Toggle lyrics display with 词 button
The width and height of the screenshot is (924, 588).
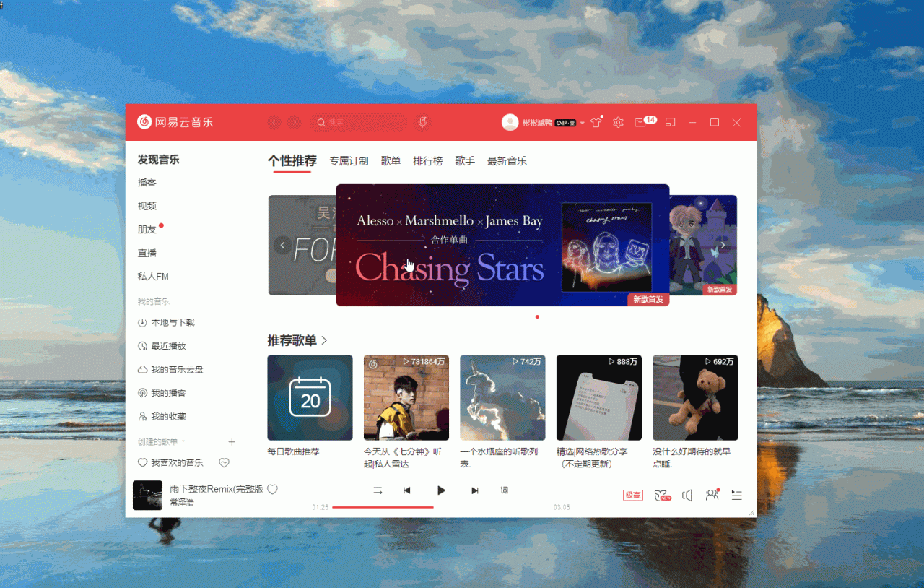pos(505,490)
